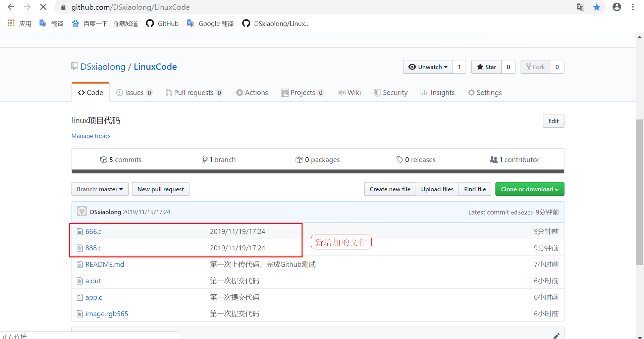This screenshot has height=339, width=644.
Task: Open the image.rgb565 file
Action: (107, 314)
